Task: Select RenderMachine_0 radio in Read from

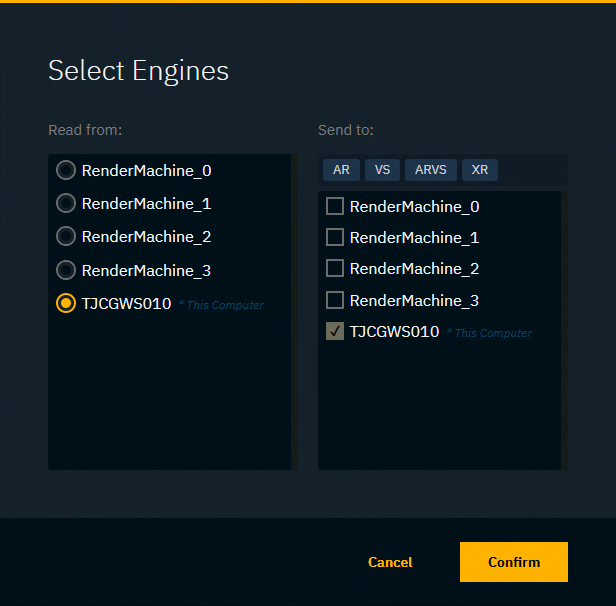Action: click(66, 170)
